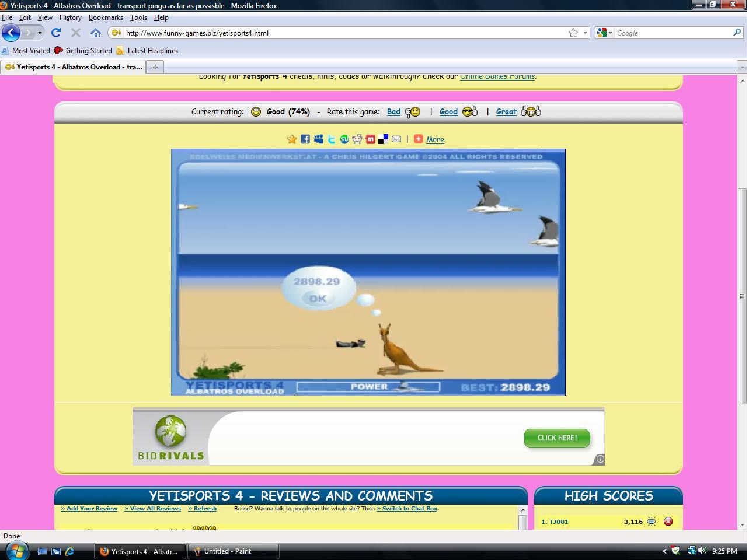Open the File menu
Image resolution: width=749 pixels, height=560 pixels.
click(7, 17)
